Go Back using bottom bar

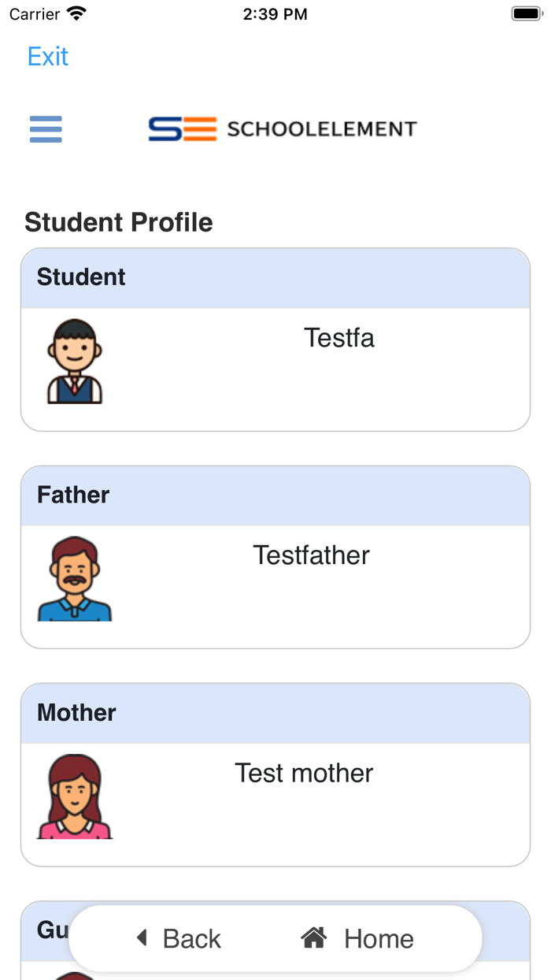pyautogui.click(x=179, y=938)
